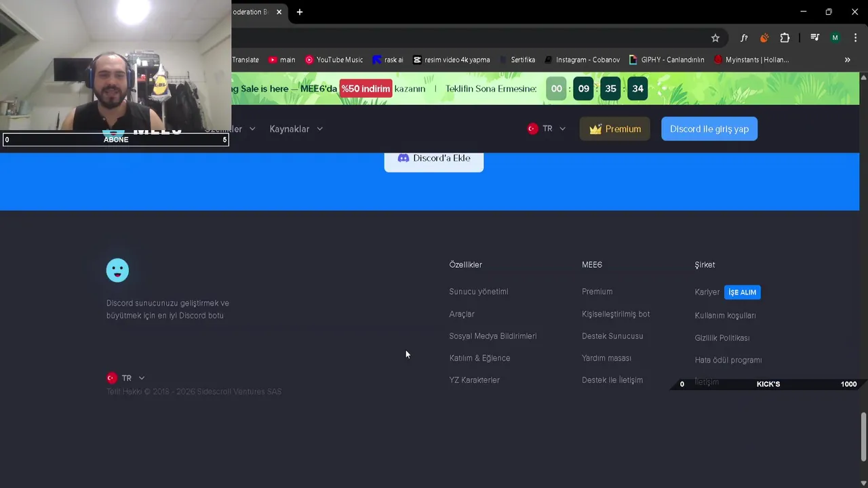Open the f? extension icon
The height and width of the screenshot is (488, 868).
[744, 38]
